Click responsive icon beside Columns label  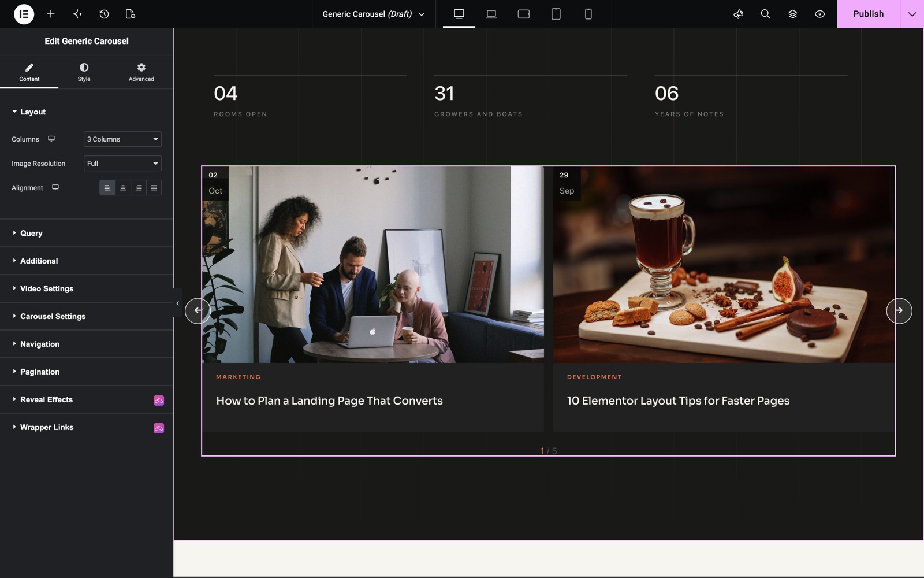click(51, 139)
